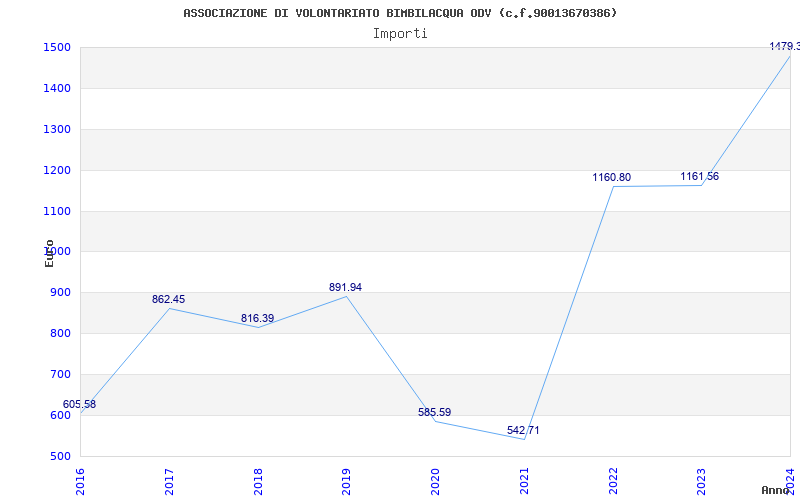
Task: Select the 1160.80 data label
Action: [611, 178]
